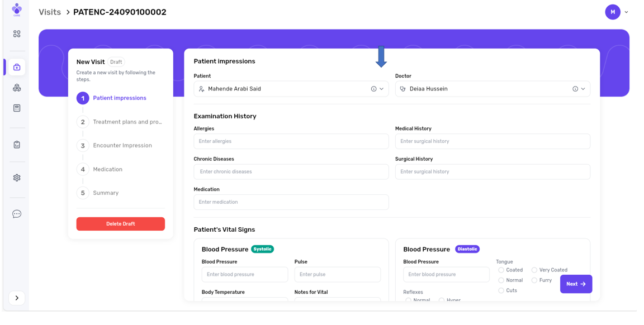Image resolution: width=644 pixels, height=325 pixels.
Task: Click the cubes icon in sidebar
Action: tap(17, 88)
